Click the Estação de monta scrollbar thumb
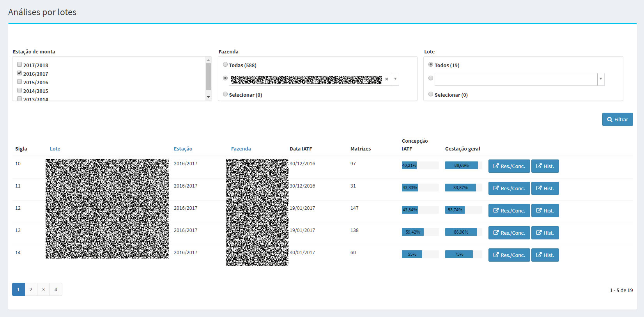 (208, 76)
